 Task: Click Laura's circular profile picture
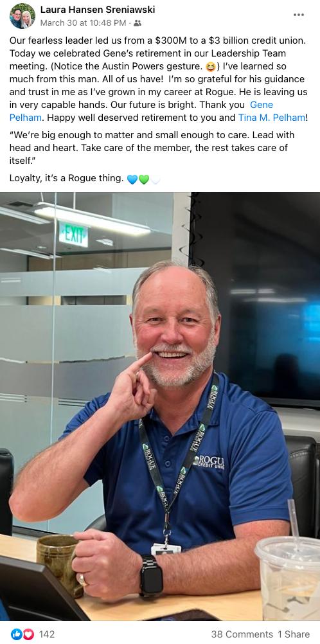[x=22, y=16]
